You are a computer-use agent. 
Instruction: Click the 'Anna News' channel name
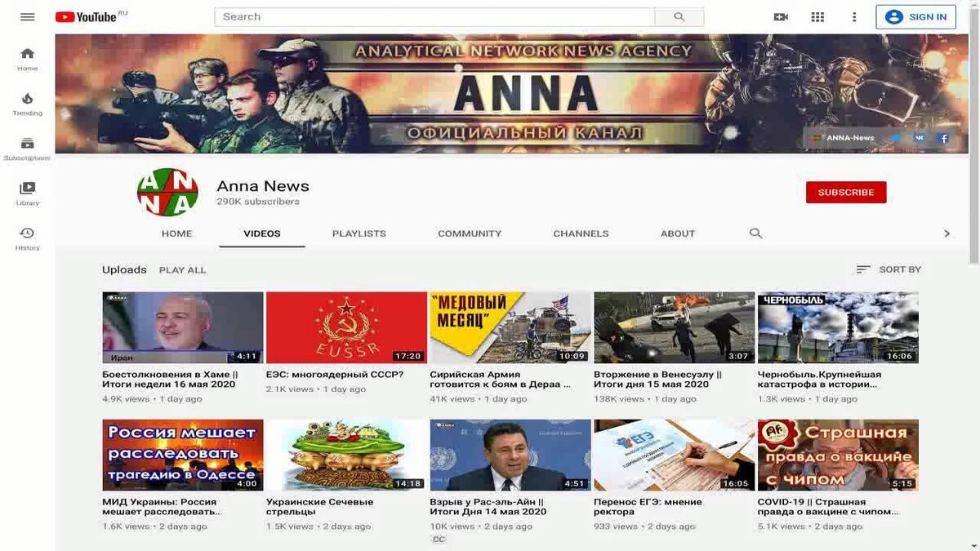(x=263, y=186)
